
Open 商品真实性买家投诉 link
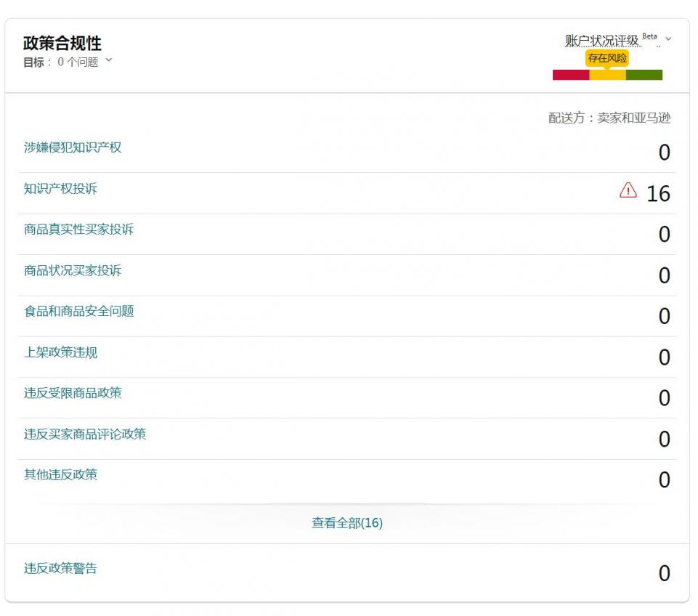point(78,230)
